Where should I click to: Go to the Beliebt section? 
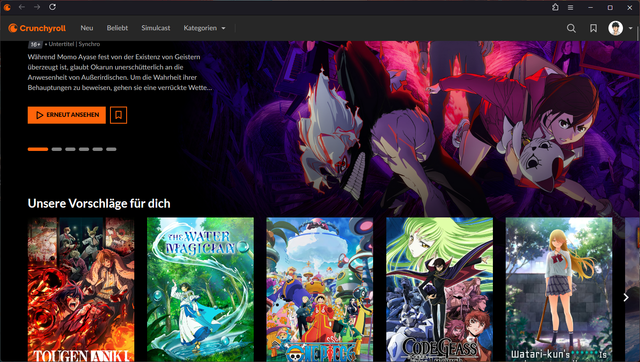tap(117, 28)
